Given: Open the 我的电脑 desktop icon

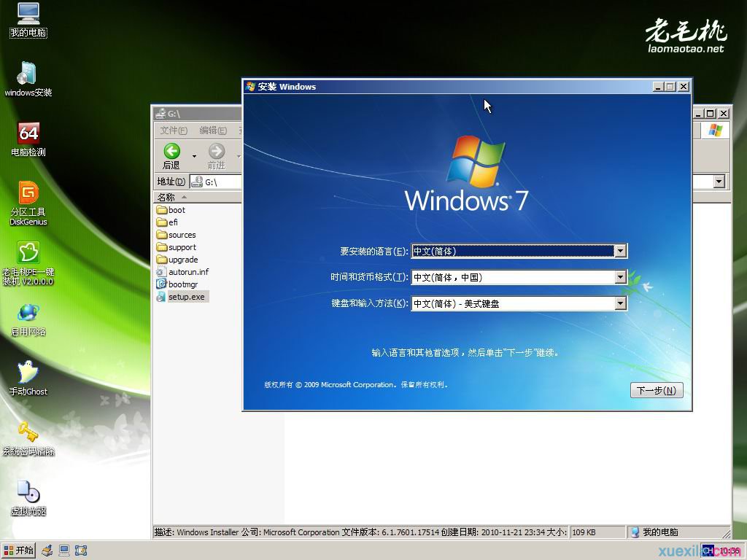Looking at the screenshot, I should pyautogui.click(x=28, y=15).
